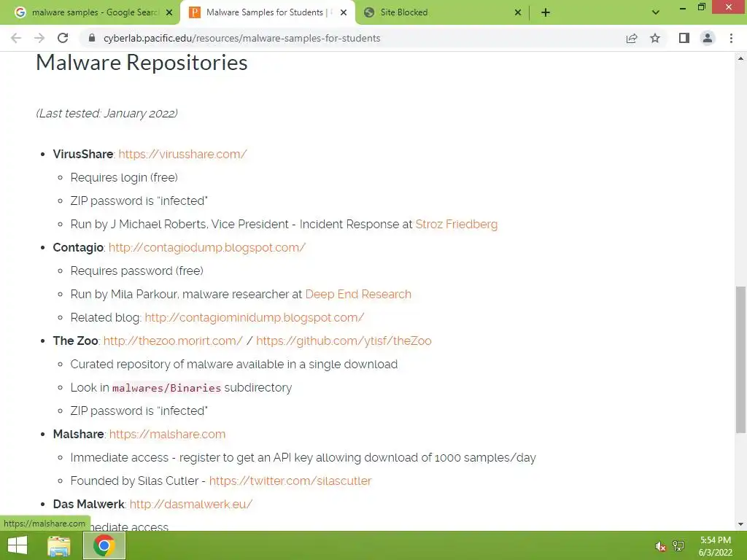
Task: Open the Windows Start button
Action: (18, 545)
